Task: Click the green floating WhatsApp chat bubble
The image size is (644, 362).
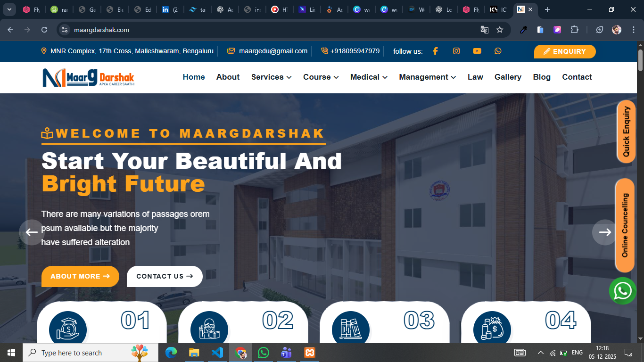Action: pos(623,290)
